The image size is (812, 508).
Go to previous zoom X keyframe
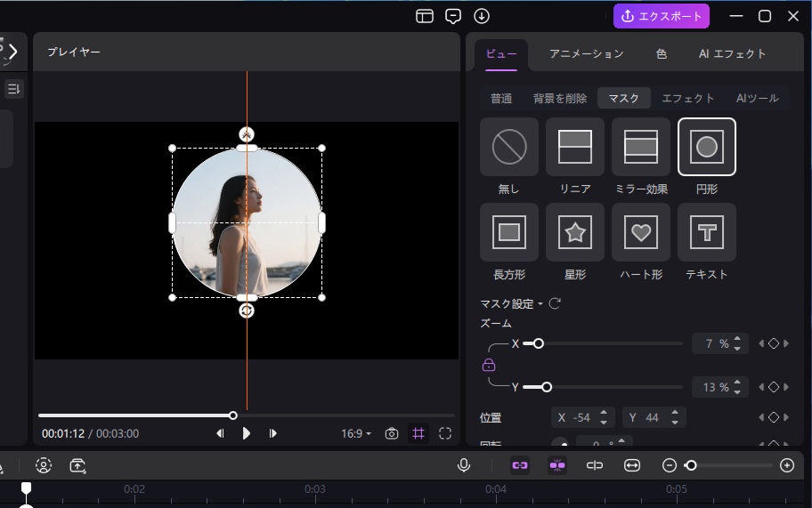tap(761, 343)
